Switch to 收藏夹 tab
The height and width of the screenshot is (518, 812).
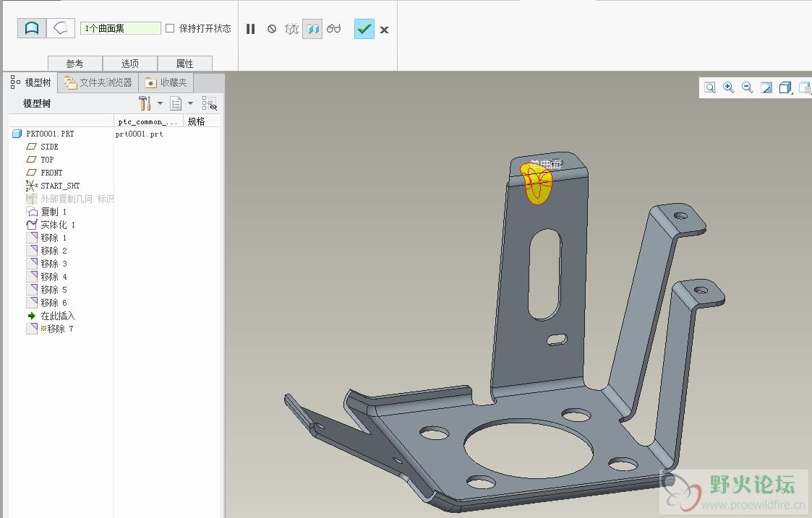(166, 82)
